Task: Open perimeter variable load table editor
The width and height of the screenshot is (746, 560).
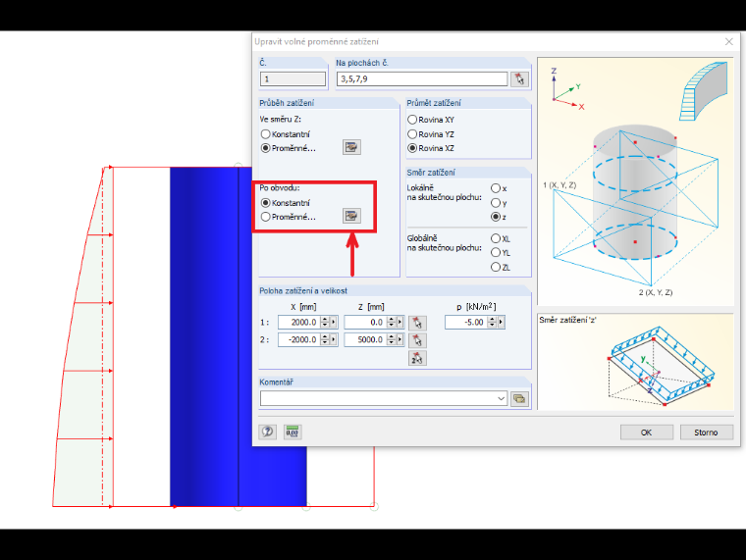Action: (x=351, y=216)
